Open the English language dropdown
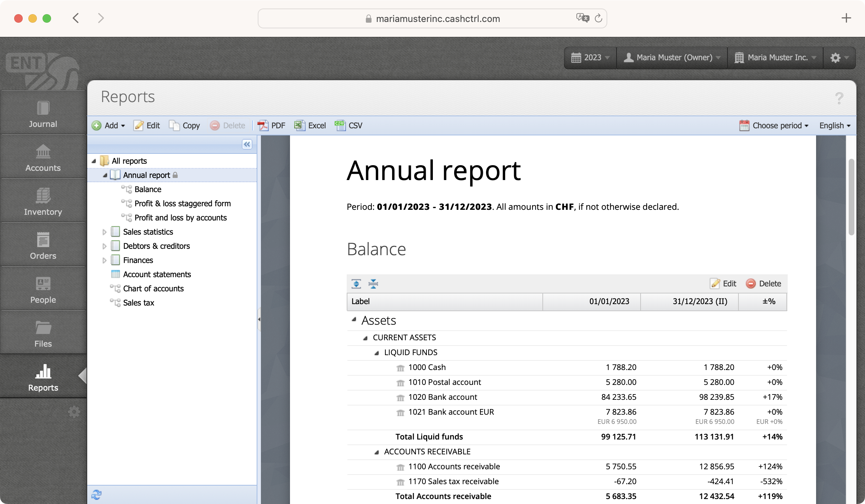 click(x=835, y=125)
